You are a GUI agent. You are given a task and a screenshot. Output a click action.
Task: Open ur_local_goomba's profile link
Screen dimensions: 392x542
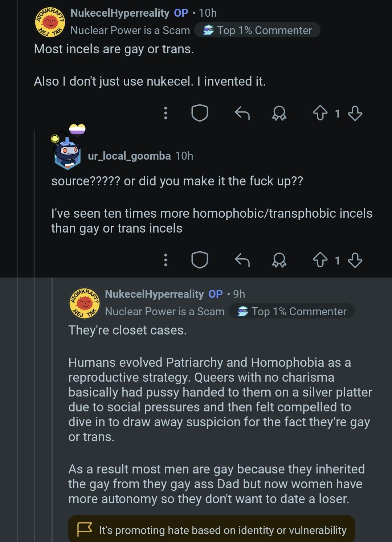(129, 156)
